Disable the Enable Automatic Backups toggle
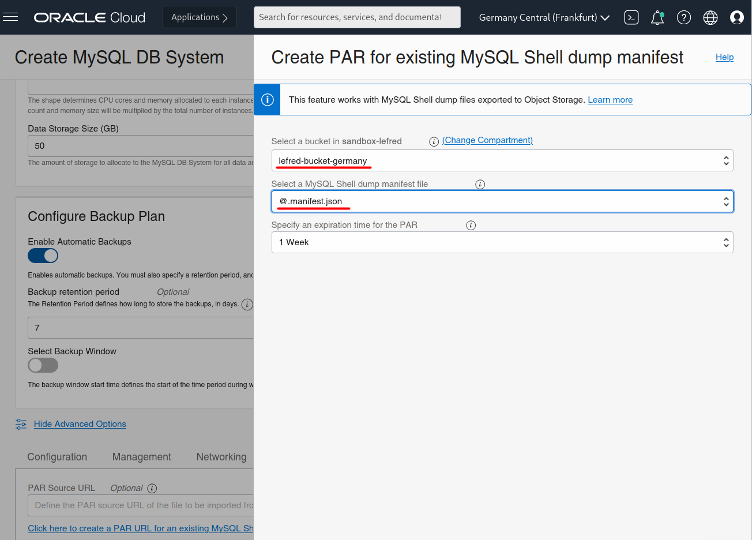 pyautogui.click(x=43, y=256)
